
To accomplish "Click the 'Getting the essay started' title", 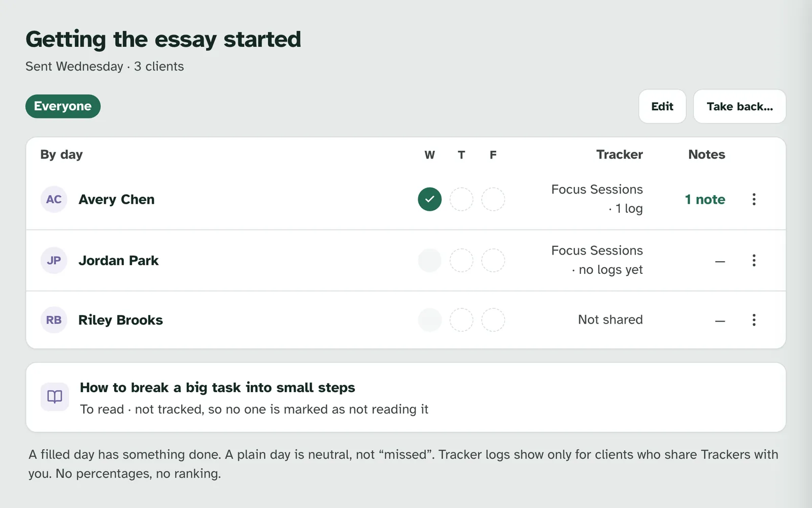I will coord(163,40).
